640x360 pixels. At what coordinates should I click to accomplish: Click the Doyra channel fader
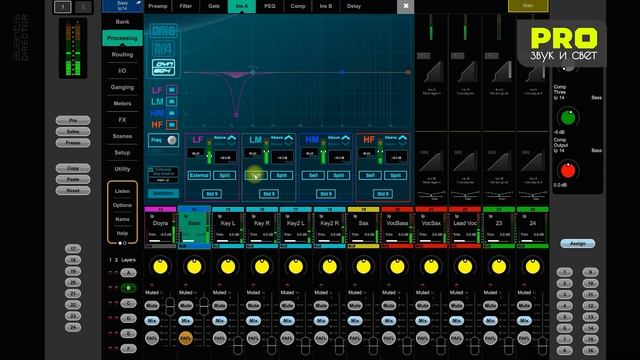coord(170,306)
